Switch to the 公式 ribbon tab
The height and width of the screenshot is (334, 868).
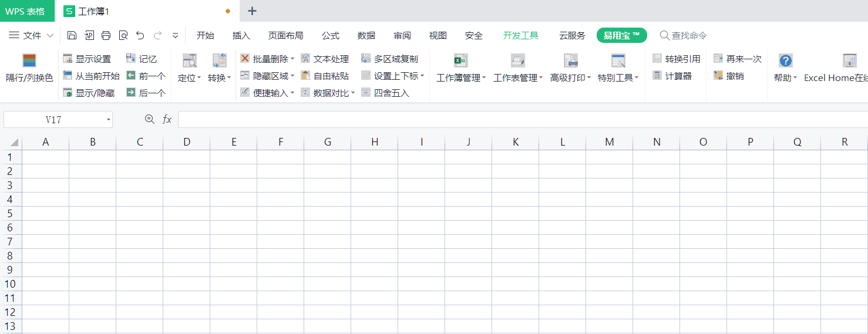331,36
